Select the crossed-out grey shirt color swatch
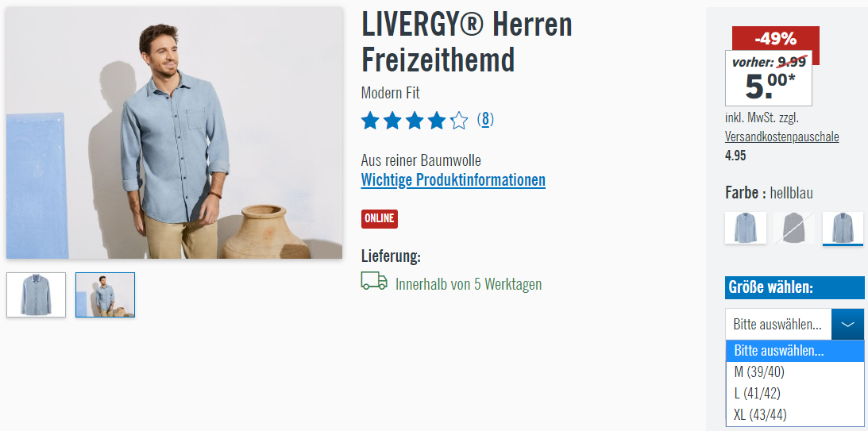 tap(794, 227)
